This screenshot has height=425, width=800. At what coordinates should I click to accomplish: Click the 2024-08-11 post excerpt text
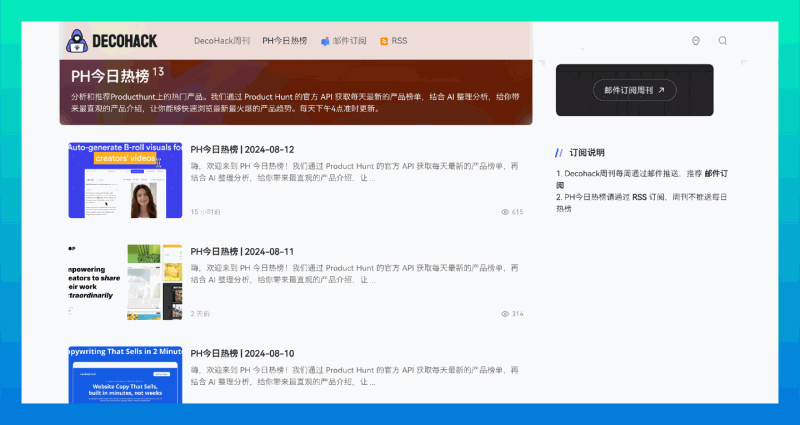(x=355, y=274)
